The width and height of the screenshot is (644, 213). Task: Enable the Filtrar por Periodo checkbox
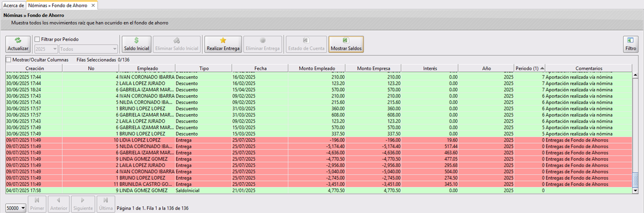pos(37,39)
